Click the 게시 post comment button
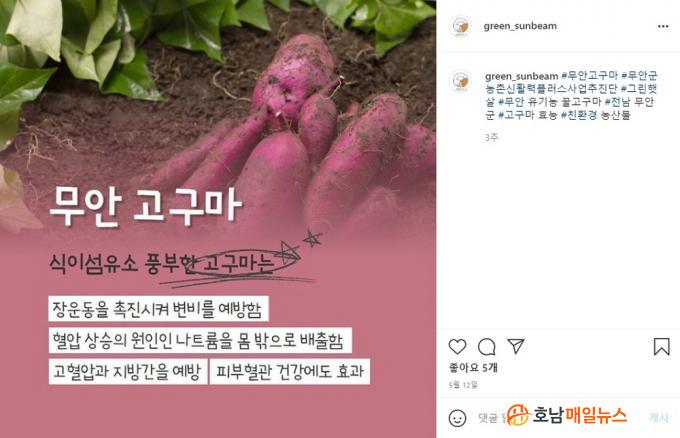Viewport: 680px width, 438px height. (x=658, y=417)
